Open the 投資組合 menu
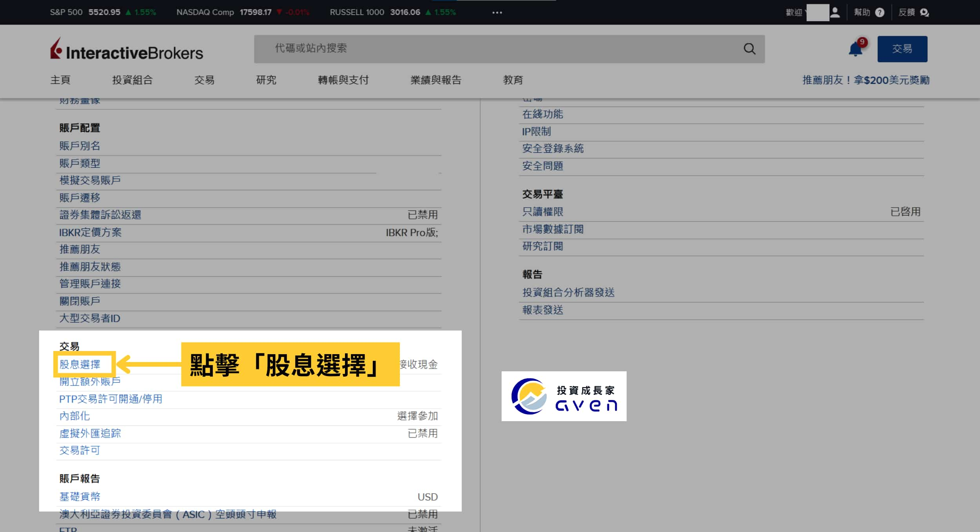This screenshot has width=980, height=532. point(132,80)
